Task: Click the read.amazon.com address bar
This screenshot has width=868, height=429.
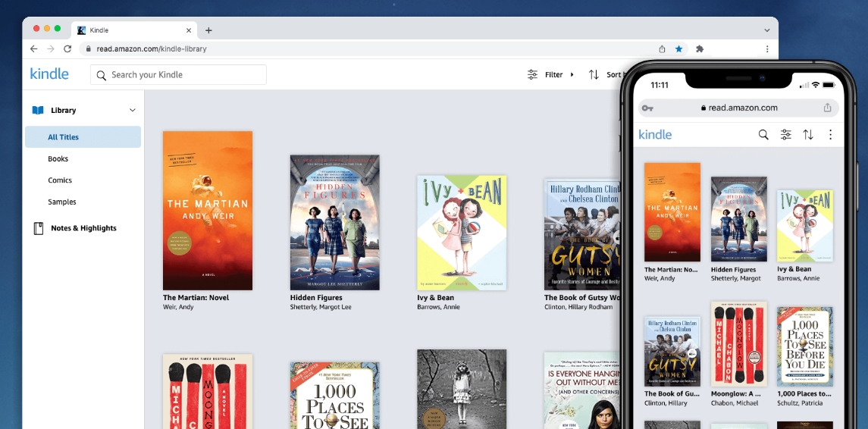Action: click(385, 49)
